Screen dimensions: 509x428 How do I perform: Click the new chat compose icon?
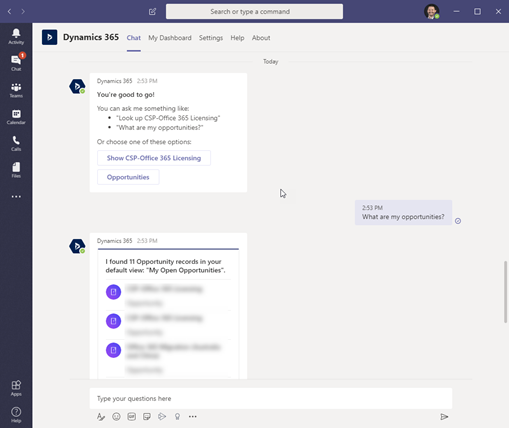[152, 12]
